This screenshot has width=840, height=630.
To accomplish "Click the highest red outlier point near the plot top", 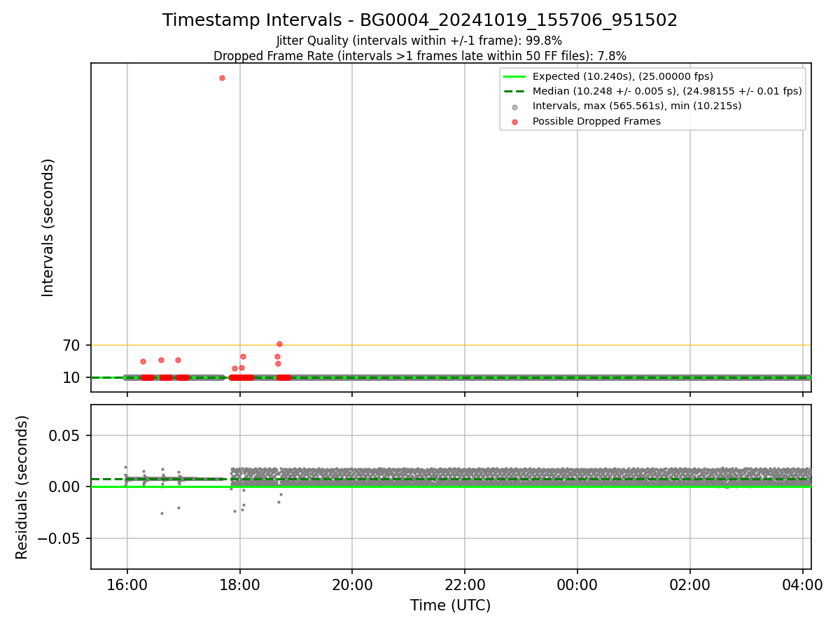I will tap(222, 78).
